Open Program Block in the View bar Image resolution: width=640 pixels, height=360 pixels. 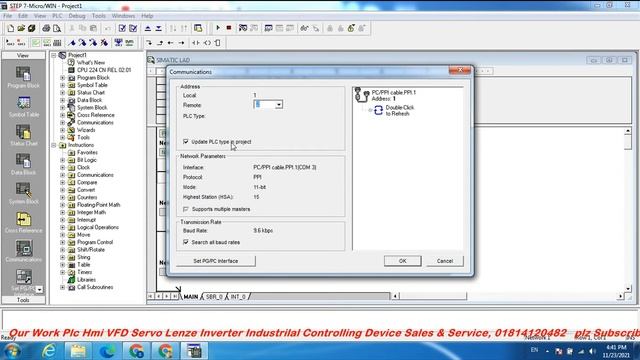coord(23,77)
